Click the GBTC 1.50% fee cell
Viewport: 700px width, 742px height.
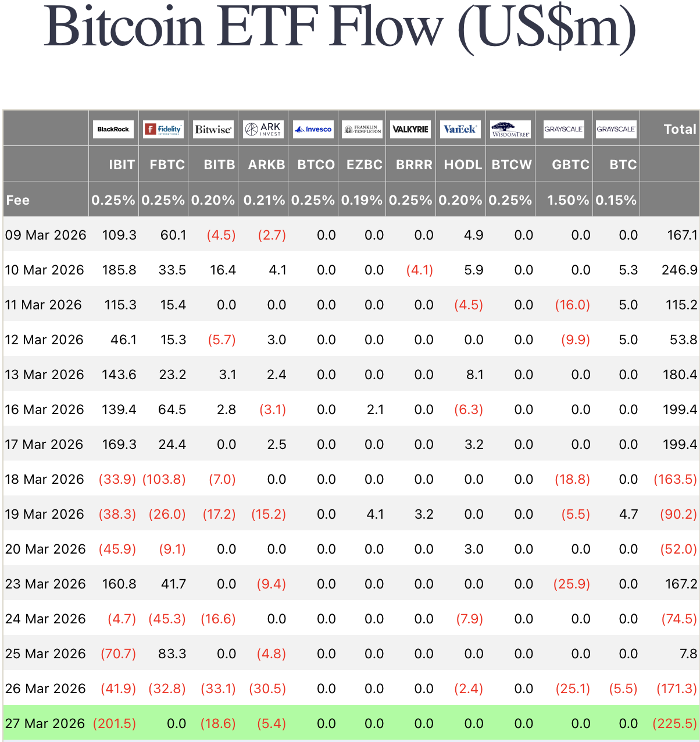tap(568, 200)
